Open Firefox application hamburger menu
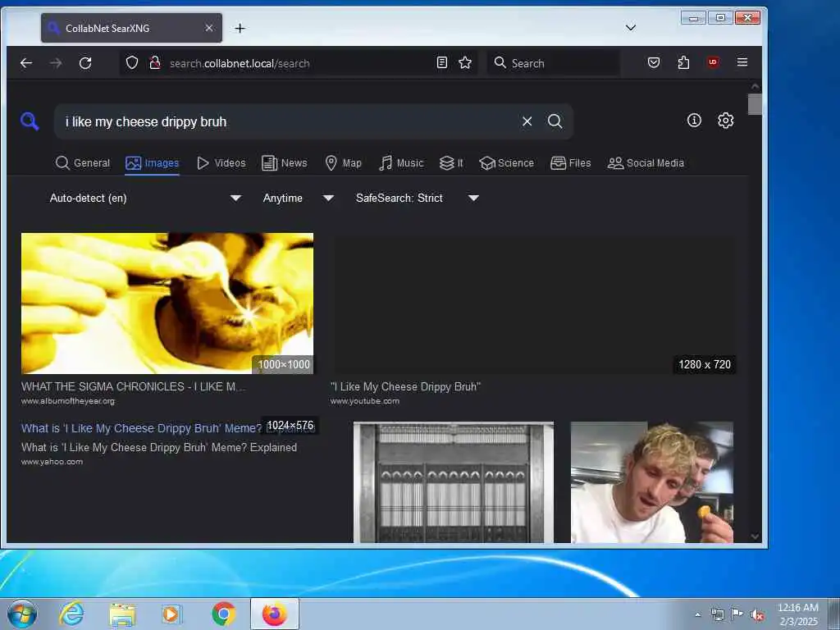Image resolution: width=840 pixels, height=630 pixels. click(742, 62)
